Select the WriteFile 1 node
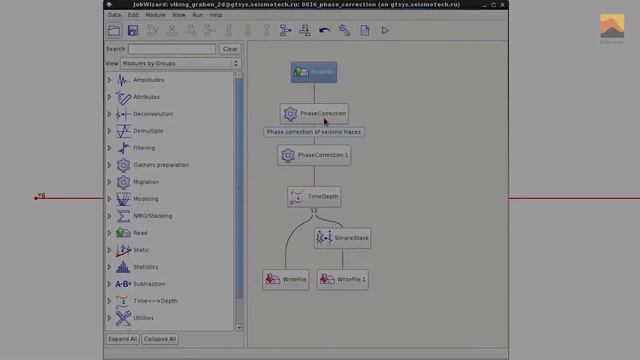The image size is (640, 360). point(343,280)
